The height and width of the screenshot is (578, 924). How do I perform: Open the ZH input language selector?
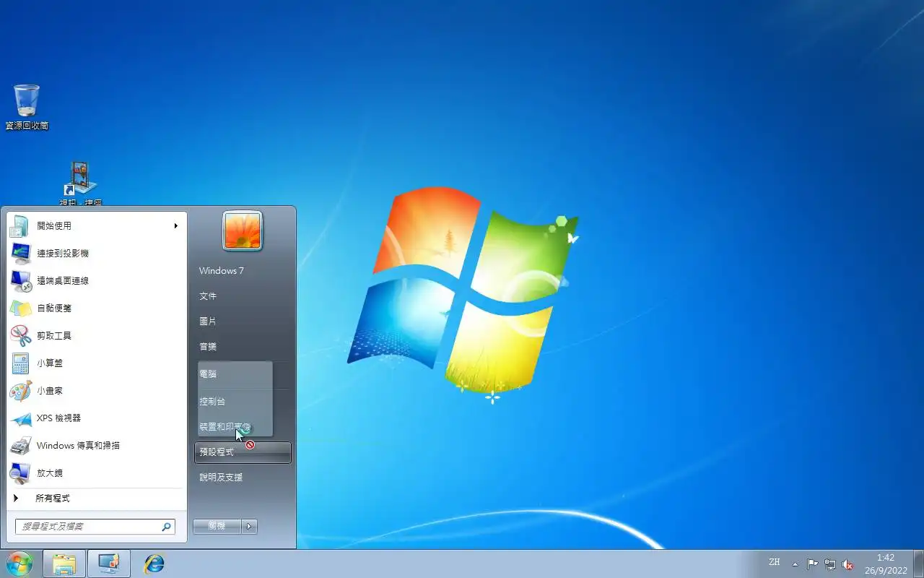[x=775, y=562]
